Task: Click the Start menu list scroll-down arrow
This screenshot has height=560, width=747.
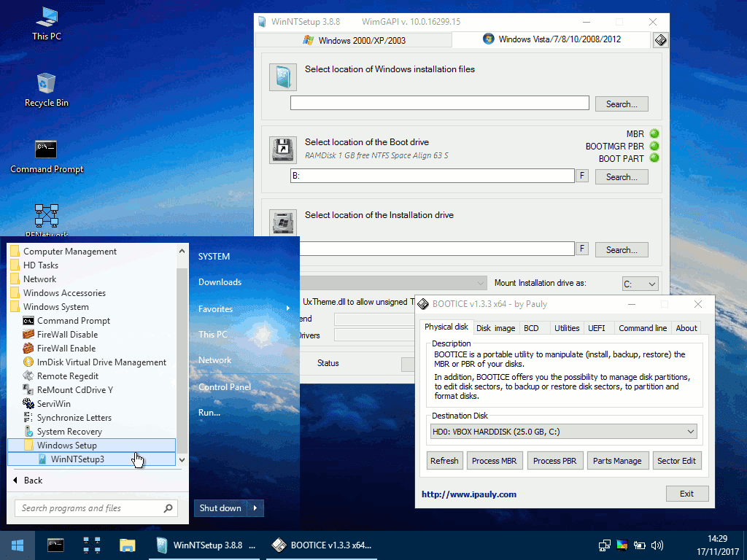Action: pyautogui.click(x=182, y=459)
